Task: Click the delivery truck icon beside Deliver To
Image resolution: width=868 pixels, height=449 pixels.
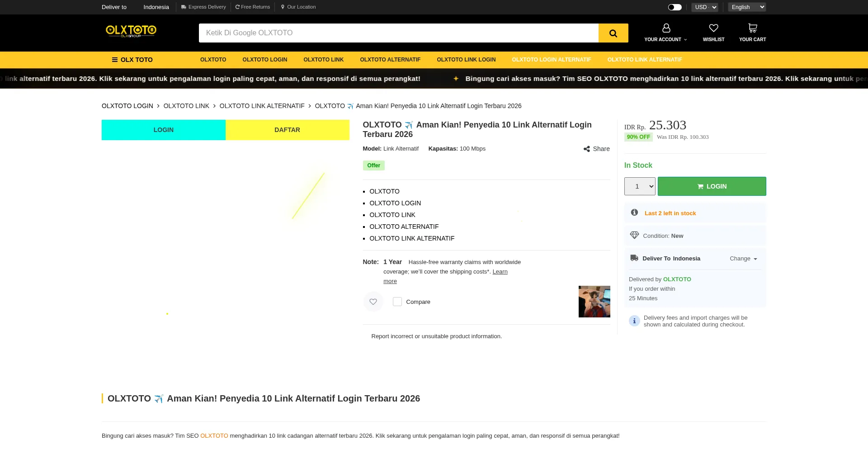Action: coord(634,258)
